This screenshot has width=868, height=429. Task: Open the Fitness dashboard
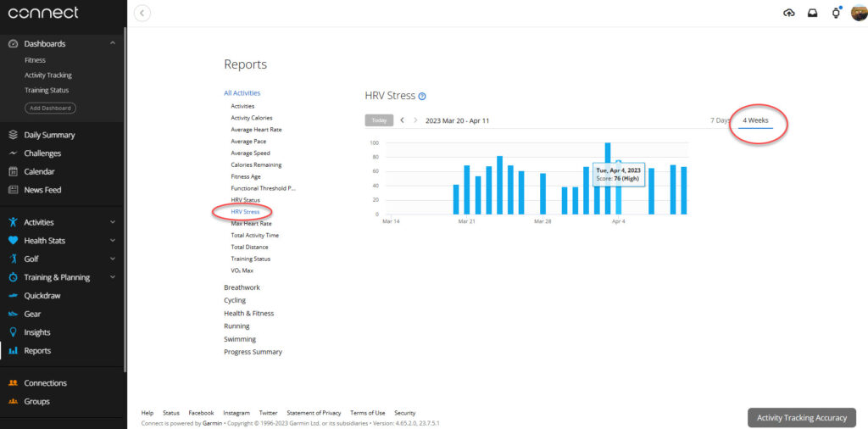coord(35,60)
